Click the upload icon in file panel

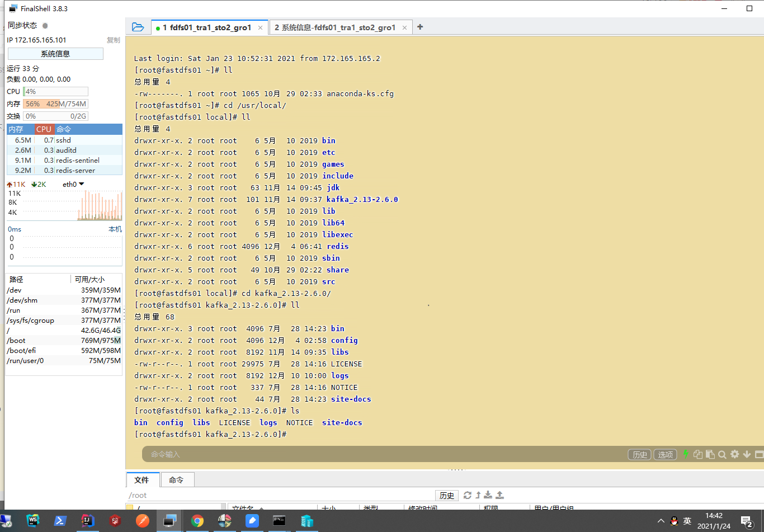[500, 495]
